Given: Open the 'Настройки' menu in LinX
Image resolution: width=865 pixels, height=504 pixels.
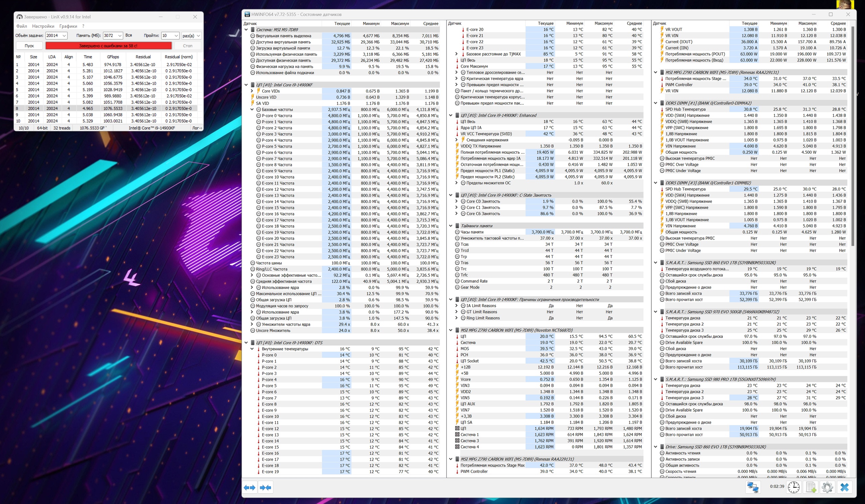Looking at the screenshot, I should [43, 26].
